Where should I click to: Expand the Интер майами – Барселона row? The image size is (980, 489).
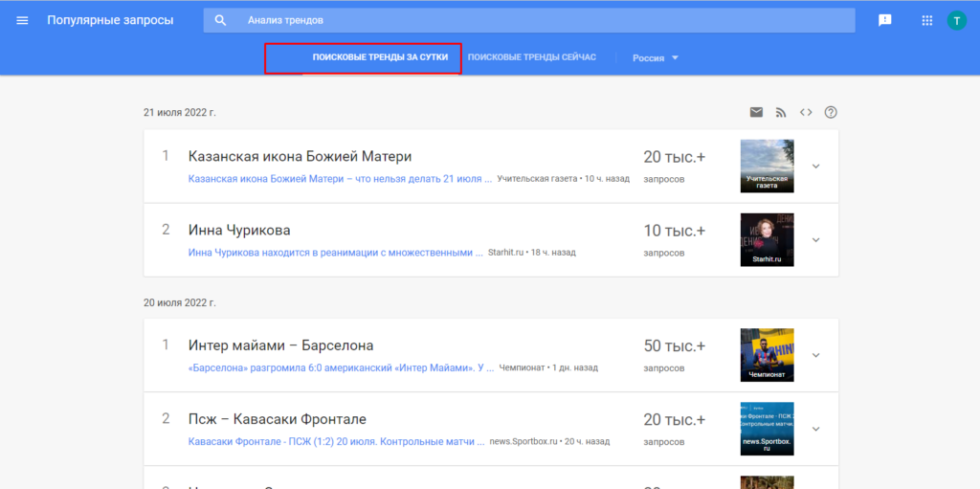tap(815, 355)
